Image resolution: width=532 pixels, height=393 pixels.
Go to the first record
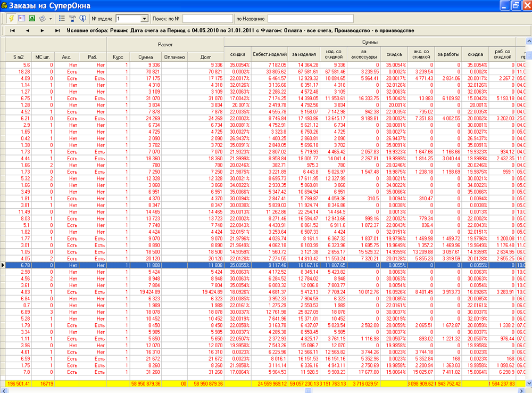(x=12, y=31)
